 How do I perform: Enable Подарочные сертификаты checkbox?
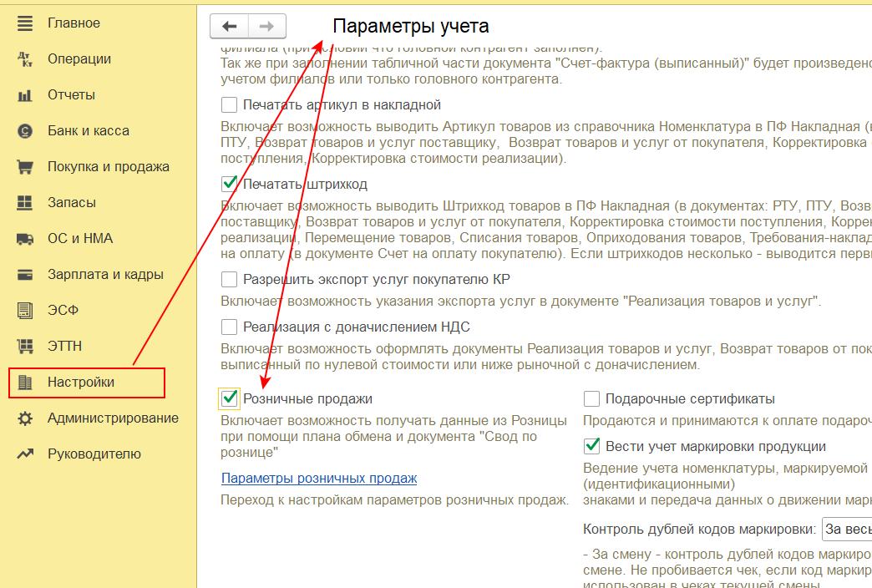click(x=591, y=399)
